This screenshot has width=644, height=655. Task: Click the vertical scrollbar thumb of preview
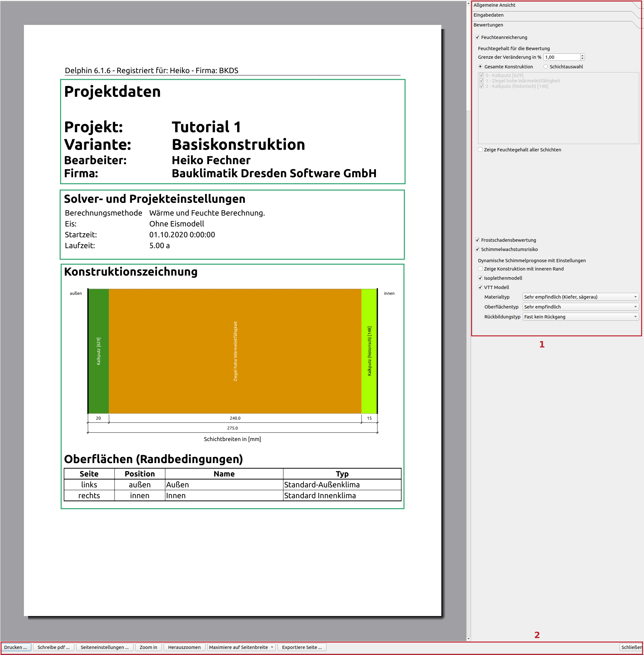tap(468, 58)
